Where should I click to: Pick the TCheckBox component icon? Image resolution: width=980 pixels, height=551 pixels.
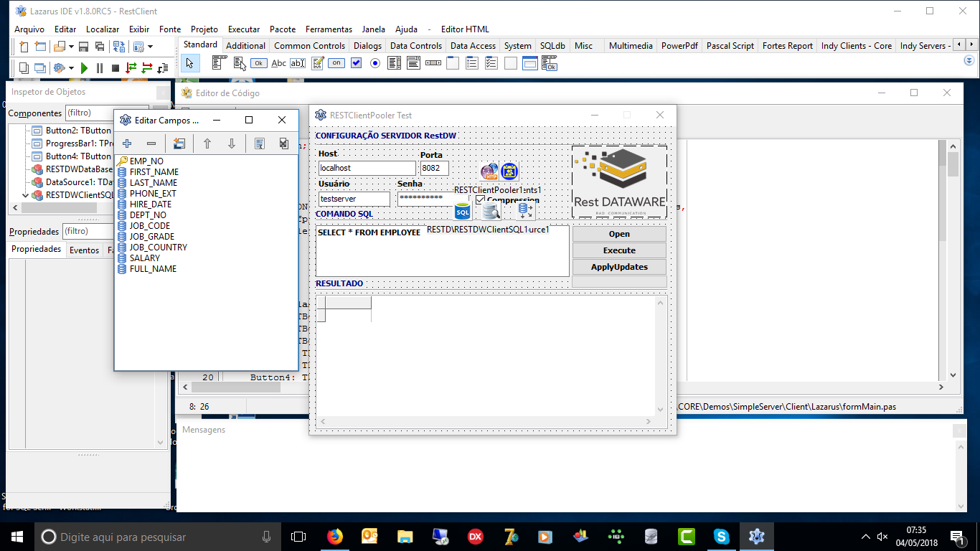pyautogui.click(x=356, y=63)
